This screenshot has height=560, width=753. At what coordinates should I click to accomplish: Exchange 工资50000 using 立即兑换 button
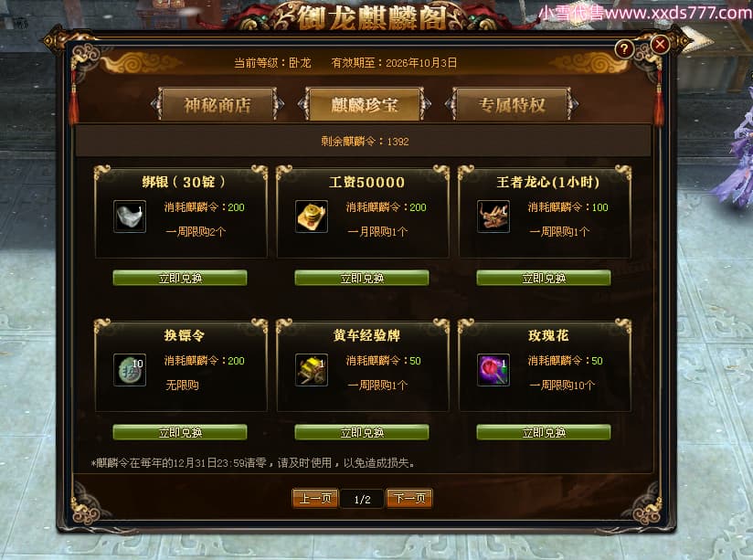click(x=362, y=278)
